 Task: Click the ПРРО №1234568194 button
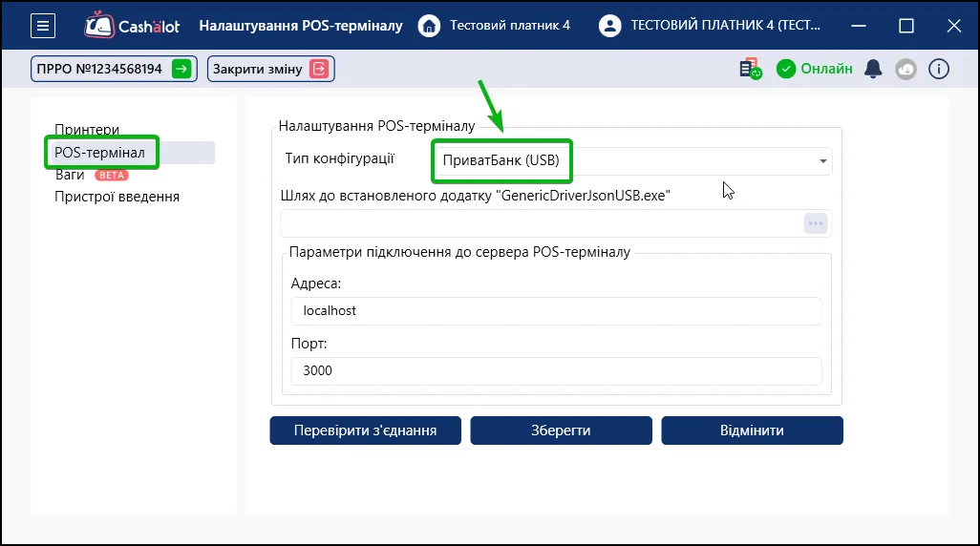pyautogui.click(x=114, y=69)
